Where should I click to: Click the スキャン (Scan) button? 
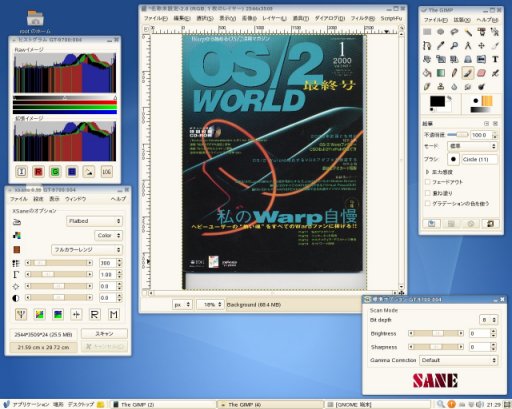(x=104, y=334)
